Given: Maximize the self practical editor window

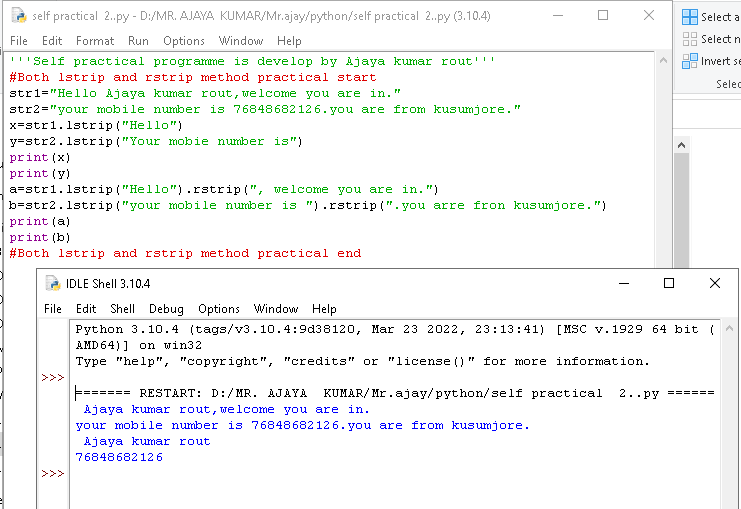Looking at the screenshot, I should (603, 16).
